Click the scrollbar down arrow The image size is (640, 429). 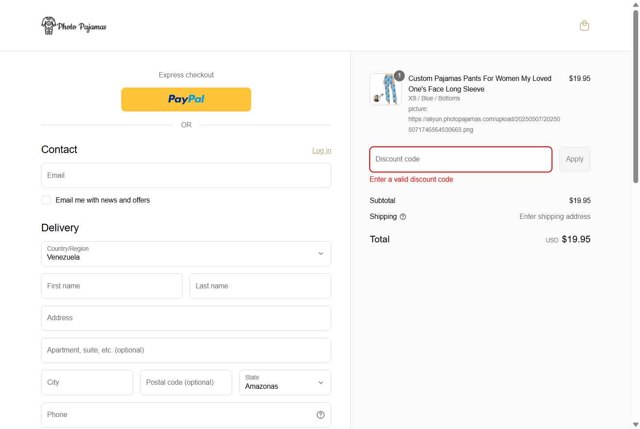pos(636,425)
